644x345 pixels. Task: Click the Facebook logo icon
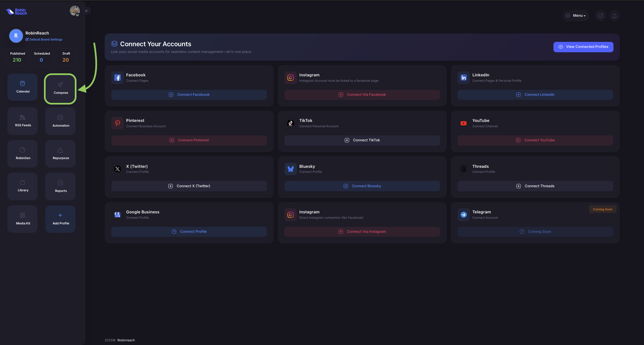(117, 78)
